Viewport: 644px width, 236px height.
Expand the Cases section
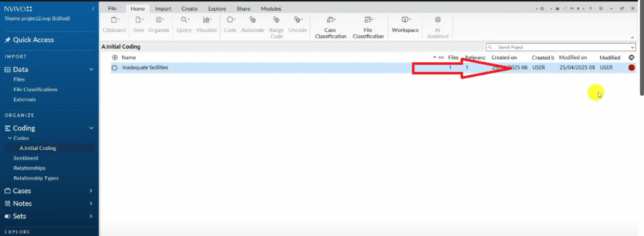(x=91, y=191)
